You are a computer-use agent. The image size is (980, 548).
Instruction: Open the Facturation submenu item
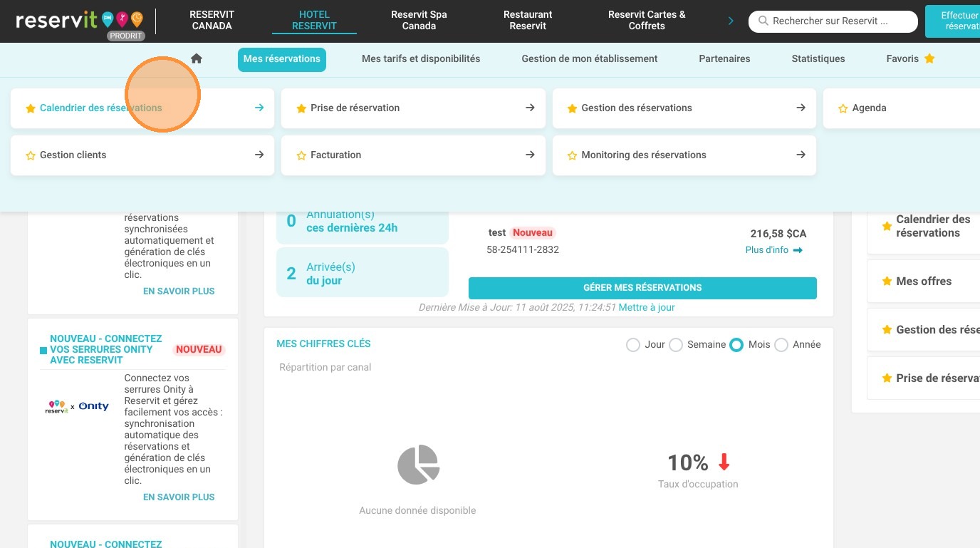pos(413,155)
